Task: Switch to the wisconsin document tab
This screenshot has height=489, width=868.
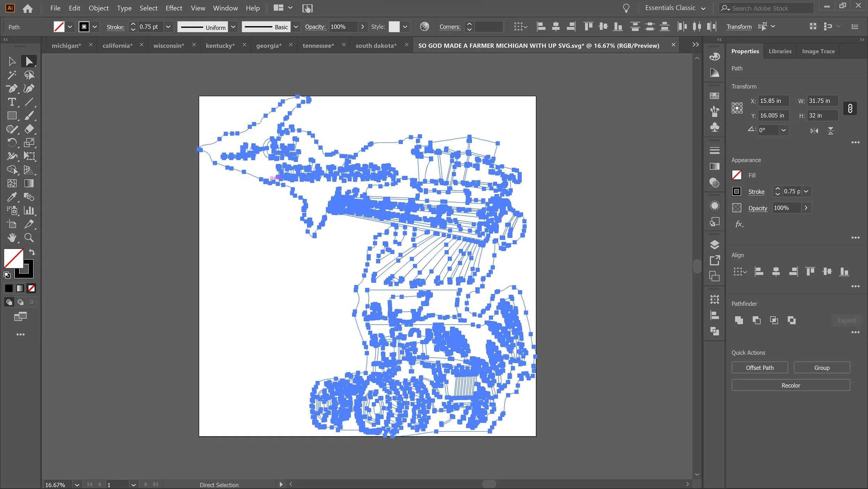Action: click(x=169, y=46)
